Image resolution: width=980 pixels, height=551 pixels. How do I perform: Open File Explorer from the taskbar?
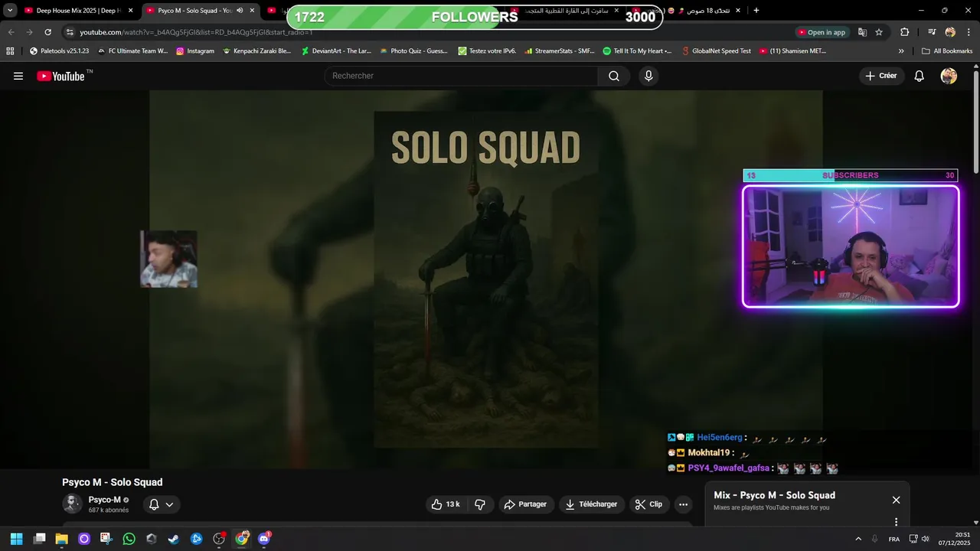tap(61, 539)
